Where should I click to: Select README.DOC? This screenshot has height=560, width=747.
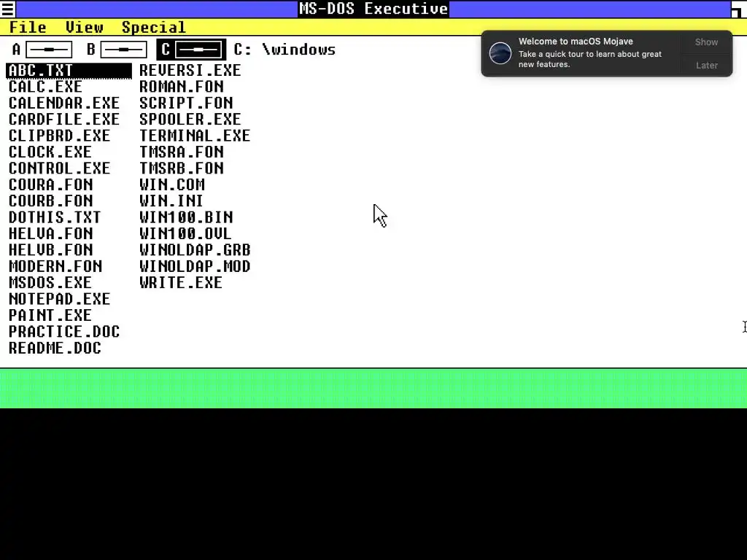coord(55,348)
